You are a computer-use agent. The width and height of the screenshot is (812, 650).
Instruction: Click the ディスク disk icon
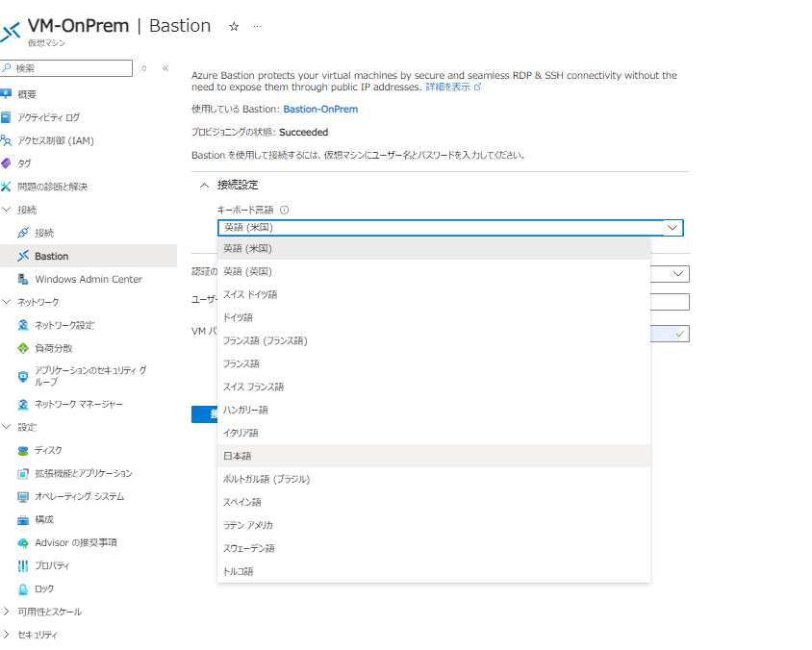[x=23, y=451]
